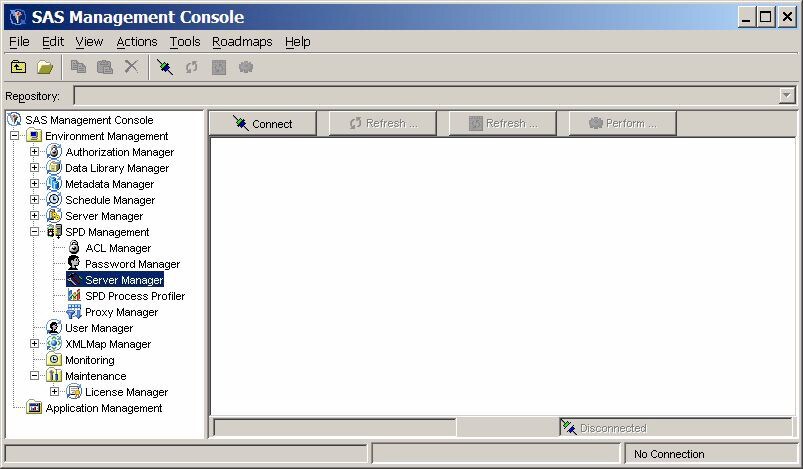Click the refresh arrows toolbar icon
Image resolution: width=803 pixels, height=469 pixels.
tap(192, 67)
